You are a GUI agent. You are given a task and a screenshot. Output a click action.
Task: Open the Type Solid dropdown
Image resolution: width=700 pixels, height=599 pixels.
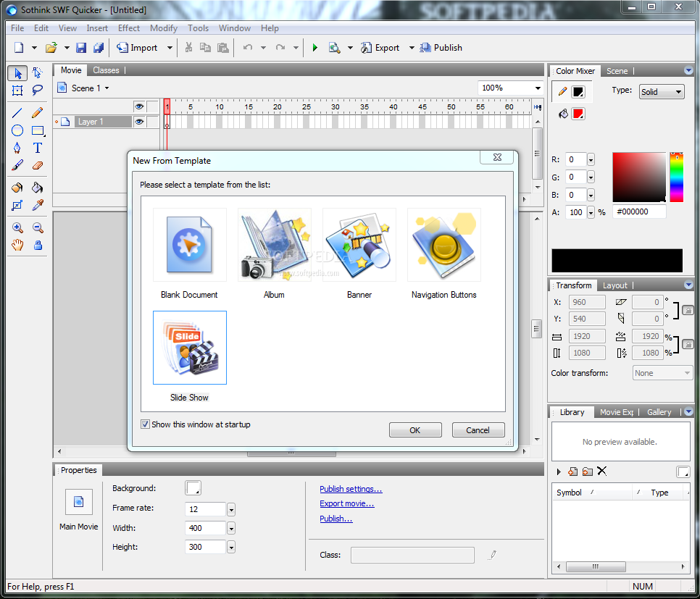[662, 92]
